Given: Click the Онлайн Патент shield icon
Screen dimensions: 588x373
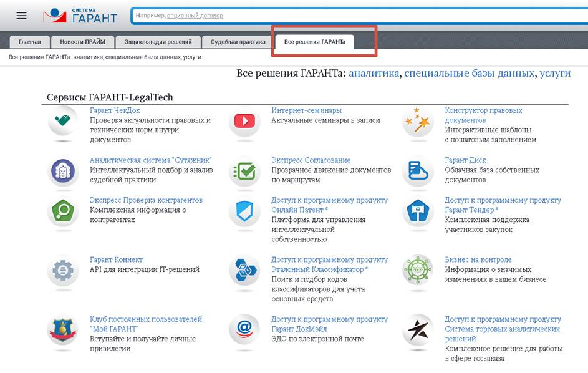Looking at the screenshot, I should 244,211.
